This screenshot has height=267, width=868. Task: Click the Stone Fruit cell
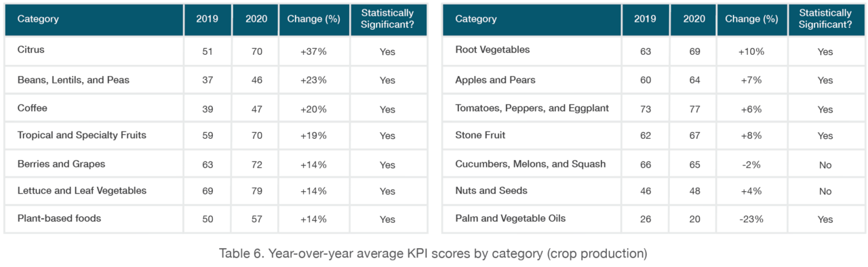[532, 136]
